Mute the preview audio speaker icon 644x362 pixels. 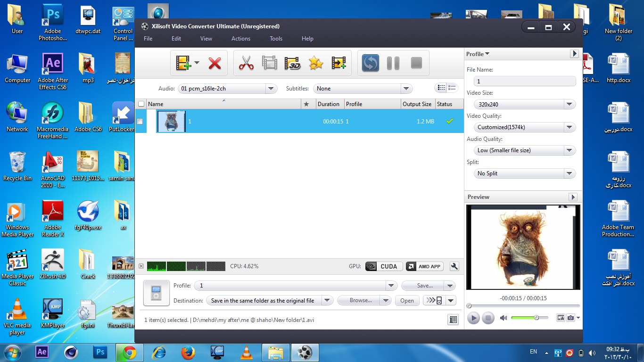503,318
